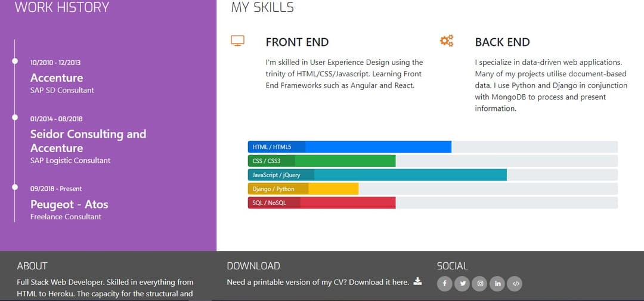Click the Instagram social icon
Image resolution: width=644 pixels, height=301 pixels.
[479, 284]
